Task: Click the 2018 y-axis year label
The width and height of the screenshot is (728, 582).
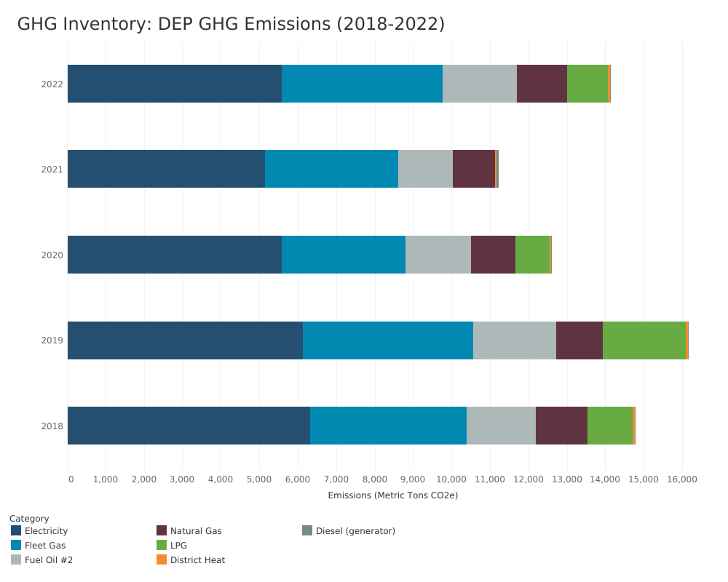Action: [52, 426]
